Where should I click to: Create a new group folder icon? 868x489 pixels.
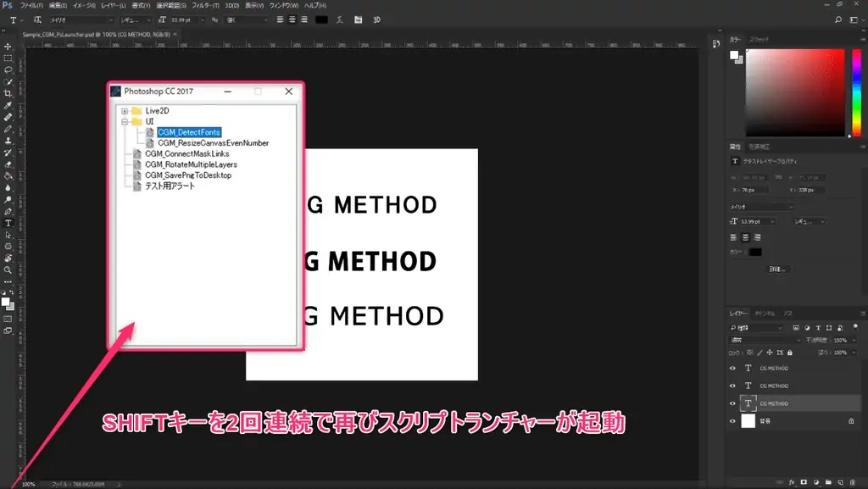pos(828,482)
